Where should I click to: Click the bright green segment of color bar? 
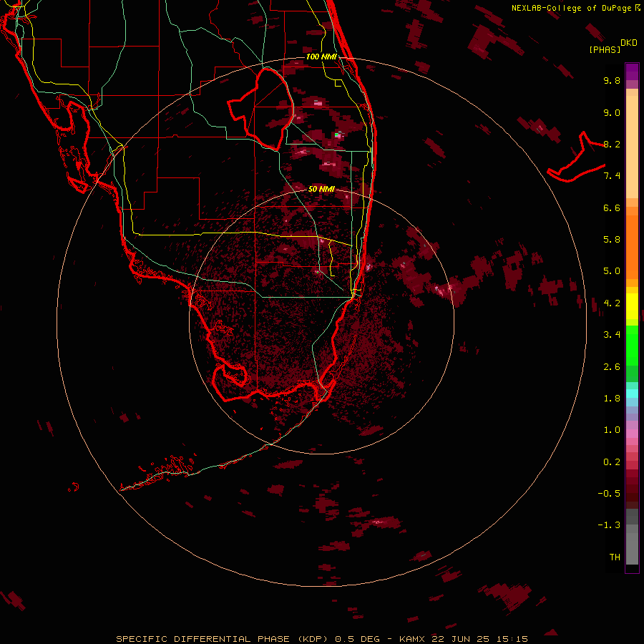(632, 345)
